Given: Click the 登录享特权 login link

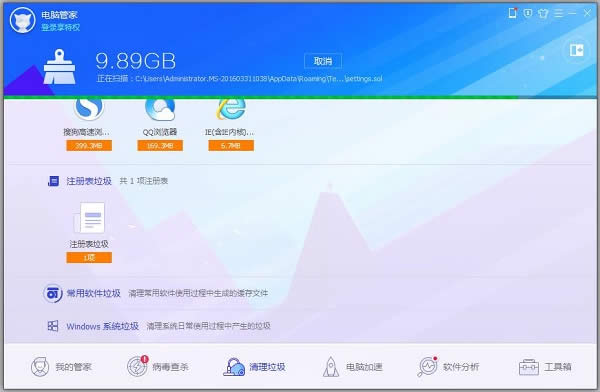Looking at the screenshot, I should tap(60, 27).
